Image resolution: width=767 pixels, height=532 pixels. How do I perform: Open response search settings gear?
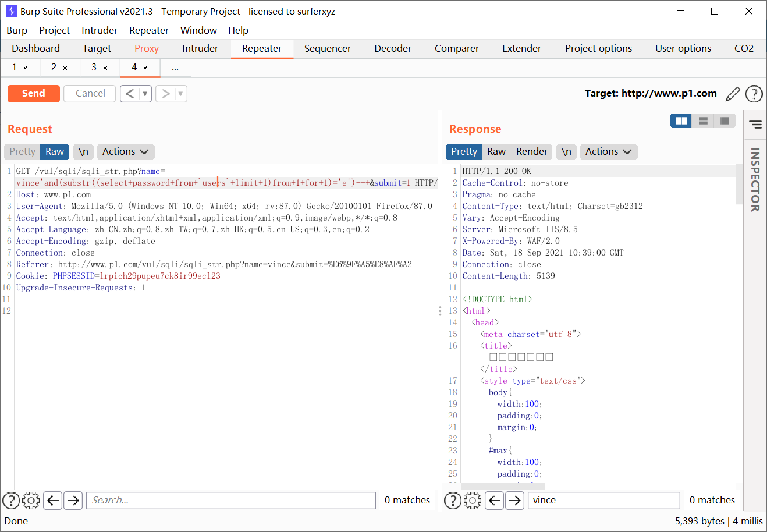(x=473, y=501)
